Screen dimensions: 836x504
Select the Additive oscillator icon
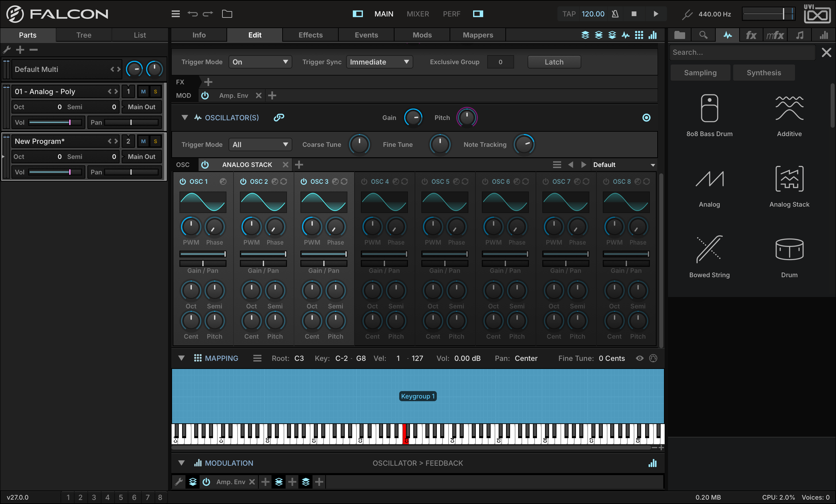[x=789, y=108]
